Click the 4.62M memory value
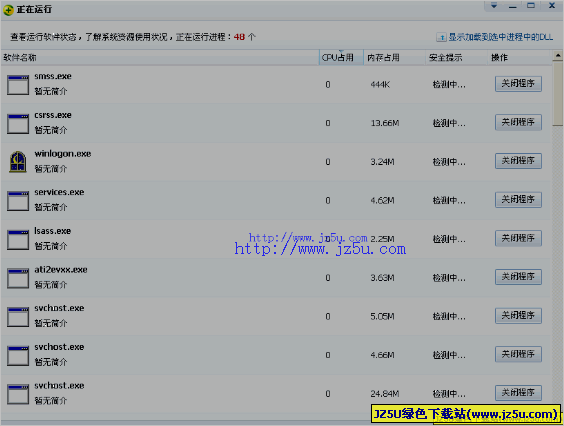Viewport: 564px width, 426px height. (382, 200)
